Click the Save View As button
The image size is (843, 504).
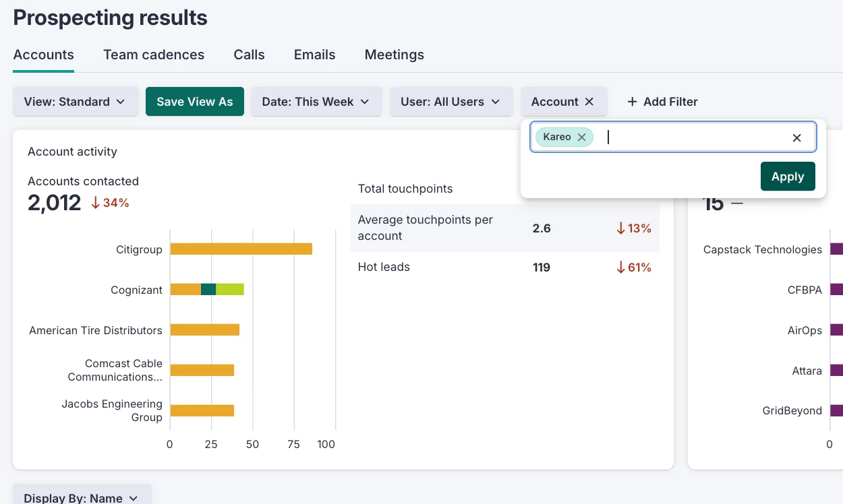pos(194,102)
